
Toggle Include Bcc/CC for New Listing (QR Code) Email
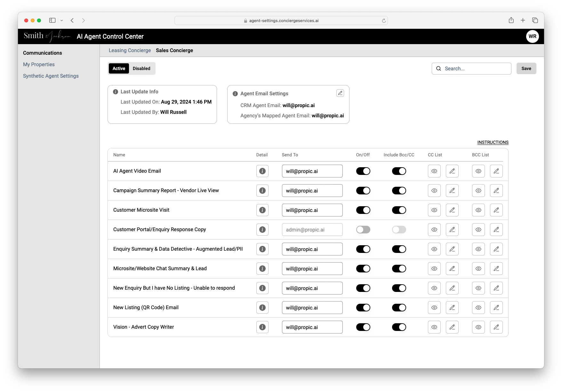coord(399,308)
